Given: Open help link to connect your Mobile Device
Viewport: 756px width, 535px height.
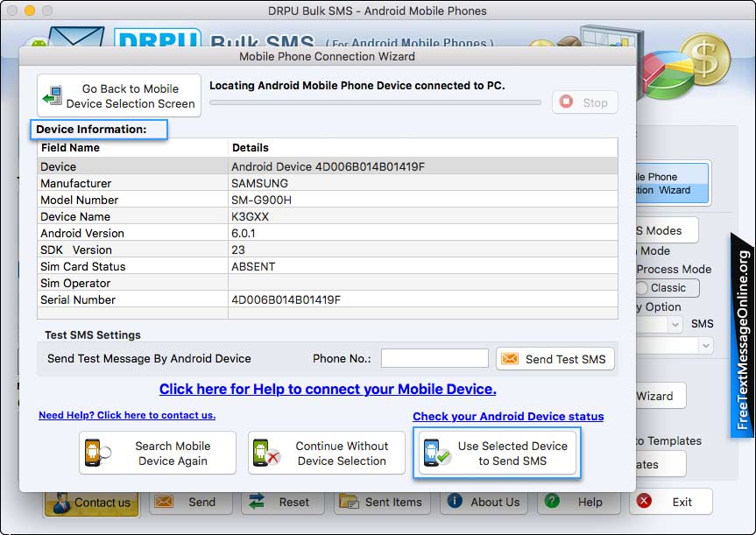Looking at the screenshot, I should point(328,389).
